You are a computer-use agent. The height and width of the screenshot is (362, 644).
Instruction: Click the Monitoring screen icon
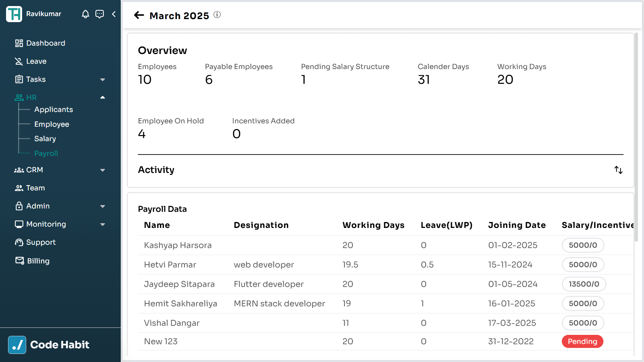point(19,224)
